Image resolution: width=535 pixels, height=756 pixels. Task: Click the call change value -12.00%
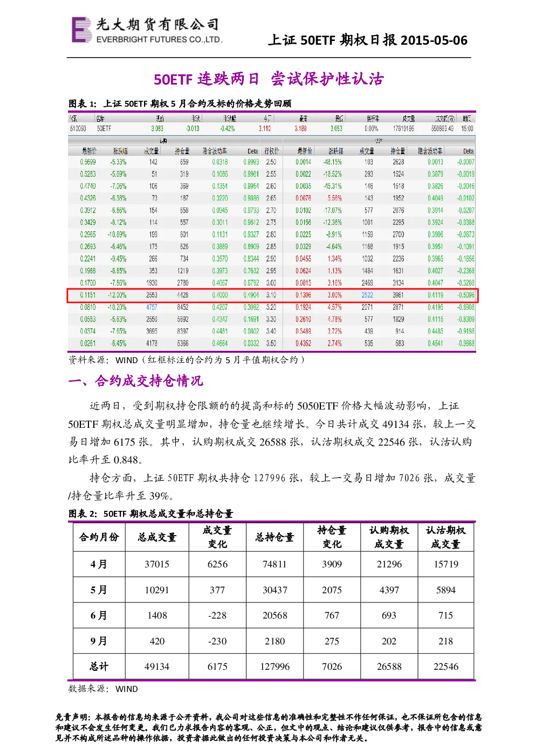point(117,295)
